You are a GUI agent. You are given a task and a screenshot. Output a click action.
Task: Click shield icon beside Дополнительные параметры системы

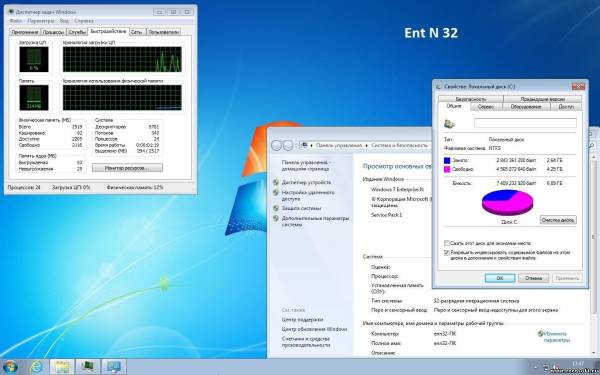coord(276,218)
